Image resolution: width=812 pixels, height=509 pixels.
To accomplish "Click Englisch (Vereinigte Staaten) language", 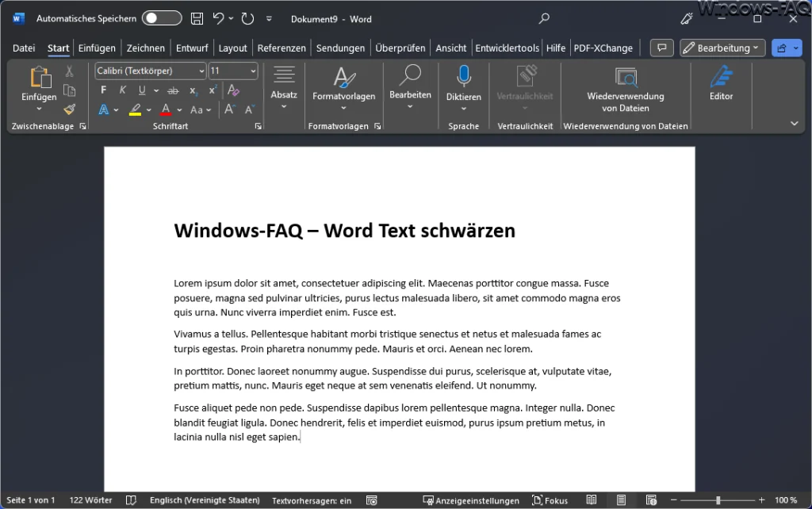I will coord(205,500).
